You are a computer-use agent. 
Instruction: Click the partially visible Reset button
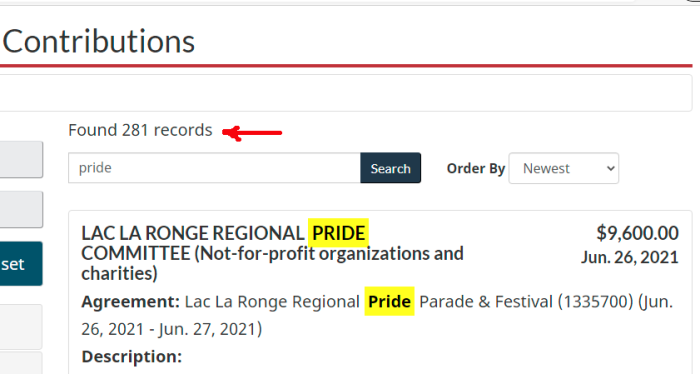(x=21, y=264)
